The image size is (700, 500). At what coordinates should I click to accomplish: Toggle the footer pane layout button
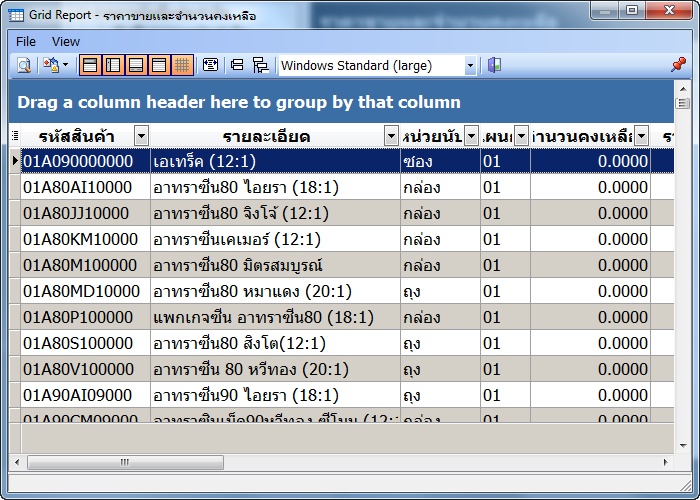pyautogui.click(x=136, y=66)
